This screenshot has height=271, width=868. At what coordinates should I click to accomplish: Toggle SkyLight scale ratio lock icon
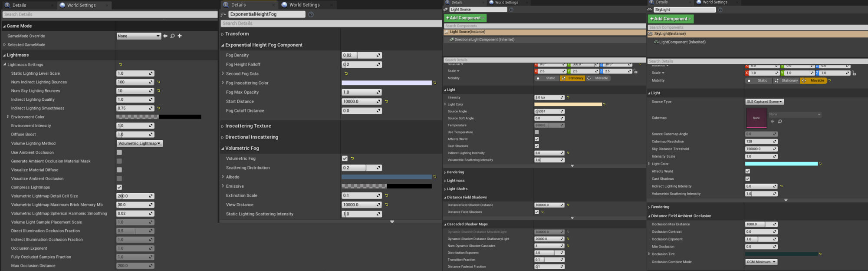click(854, 73)
